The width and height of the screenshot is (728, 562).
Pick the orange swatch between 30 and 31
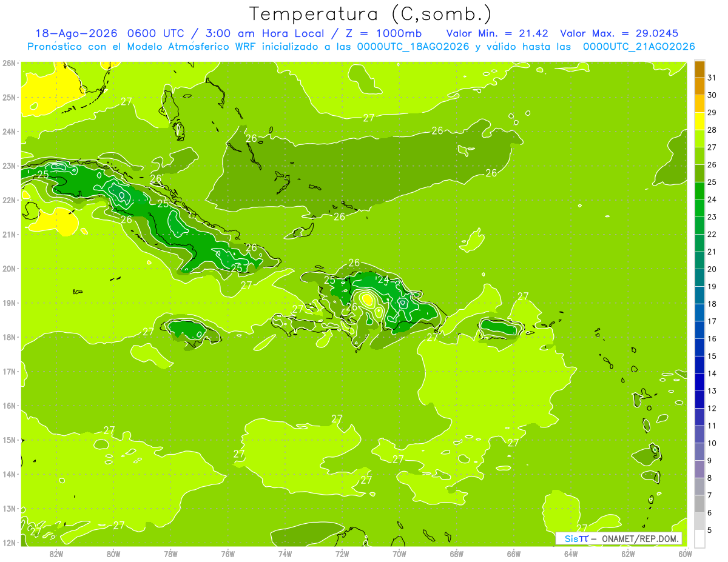pyautogui.click(x=699, y=86)
